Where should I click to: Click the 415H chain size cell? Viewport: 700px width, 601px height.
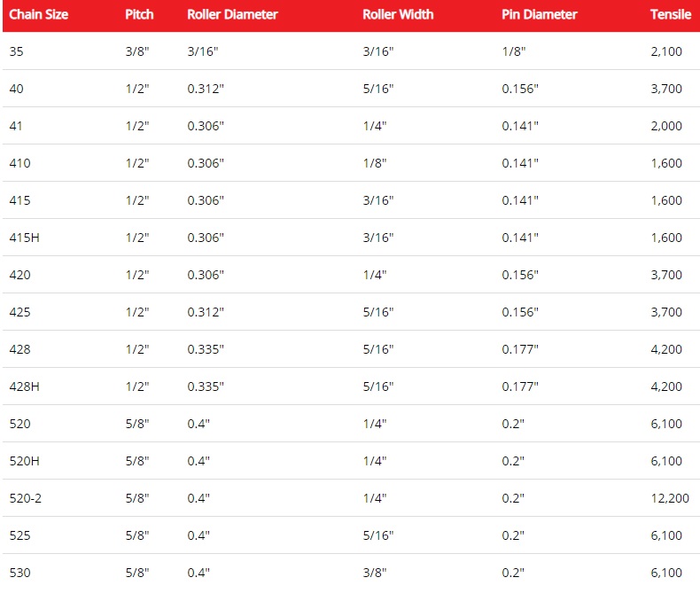[23, 238]
